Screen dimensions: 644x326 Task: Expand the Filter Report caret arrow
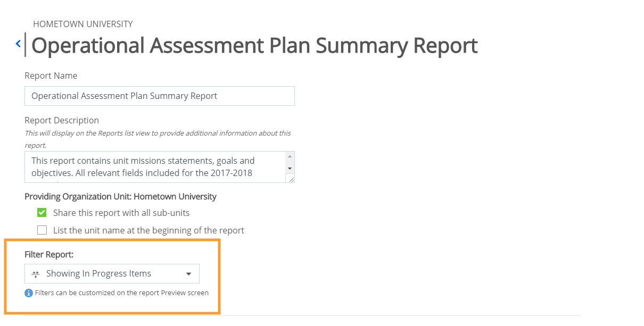(188, 274)
